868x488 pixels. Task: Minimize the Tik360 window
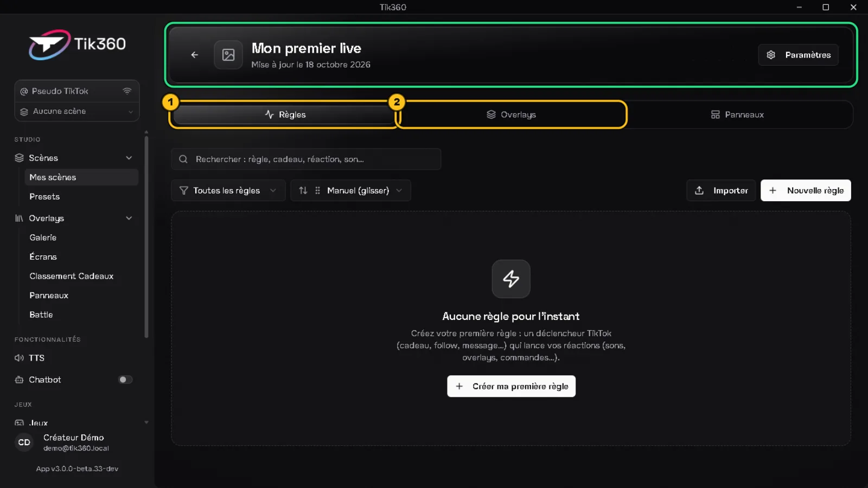tap(799, 7)
